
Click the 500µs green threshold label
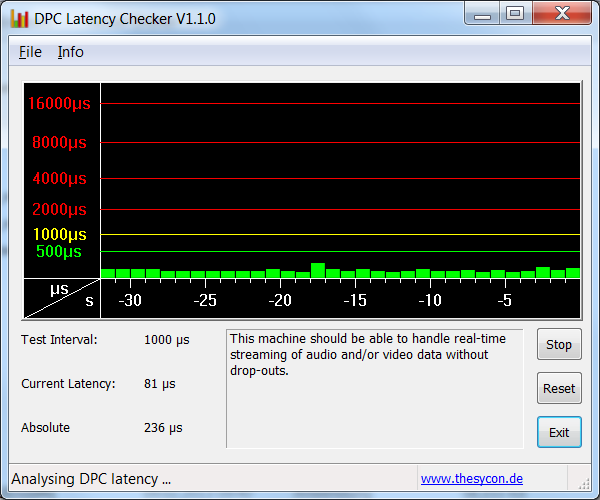[59, 251]
